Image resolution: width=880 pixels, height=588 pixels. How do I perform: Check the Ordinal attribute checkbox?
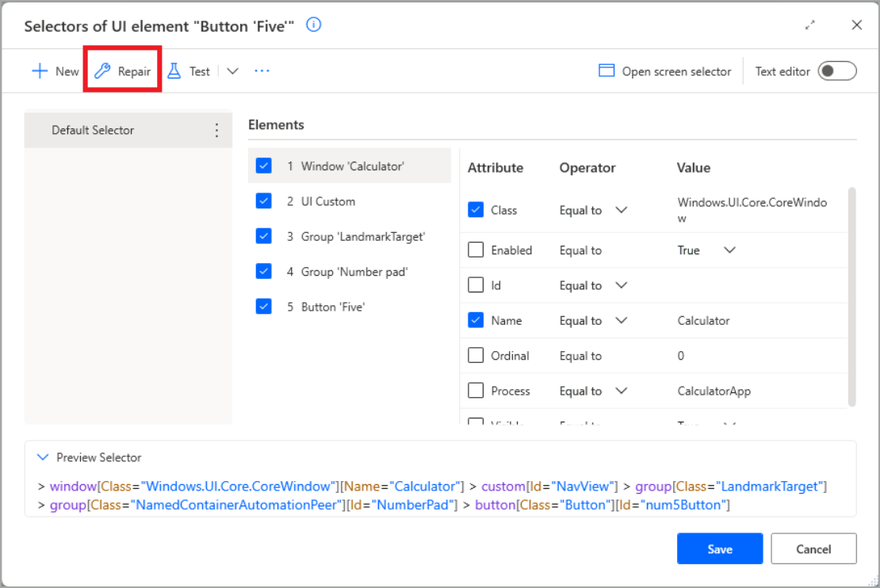tap(476, 355)
